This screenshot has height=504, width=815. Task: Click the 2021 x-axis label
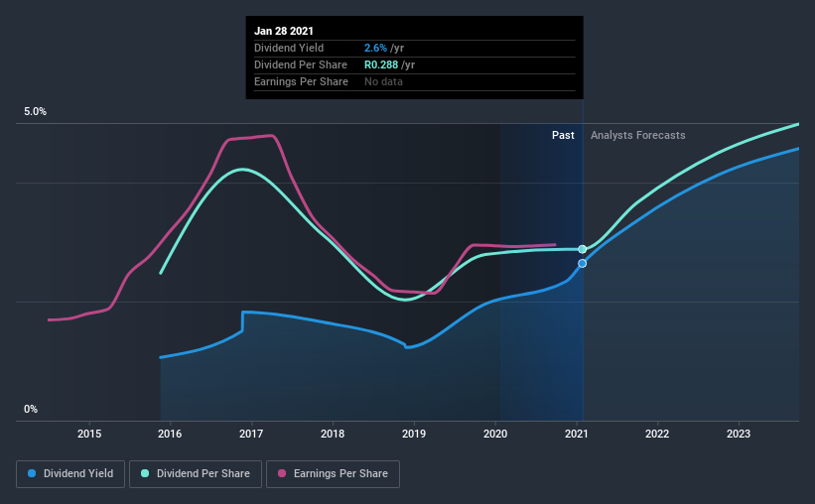click(577, 434)
